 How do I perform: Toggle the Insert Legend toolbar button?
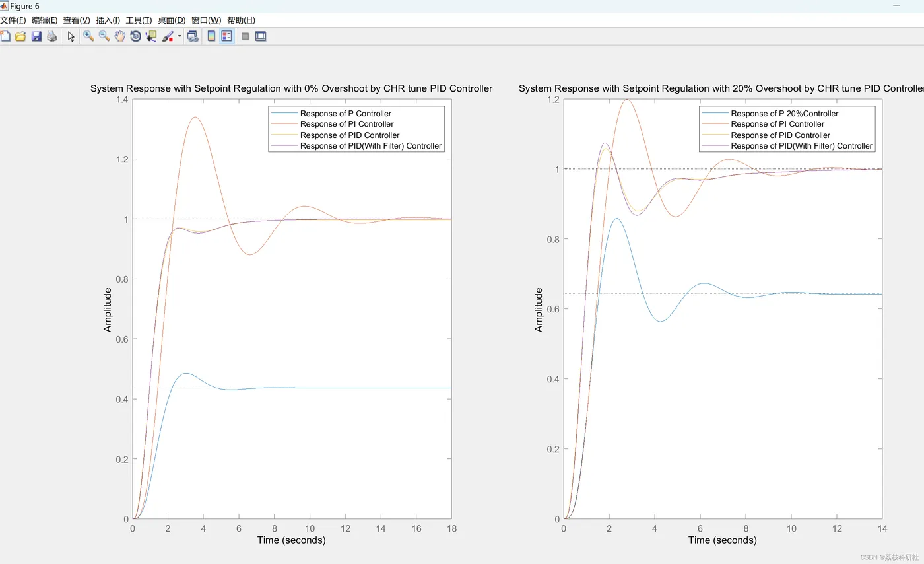point(226,36)
